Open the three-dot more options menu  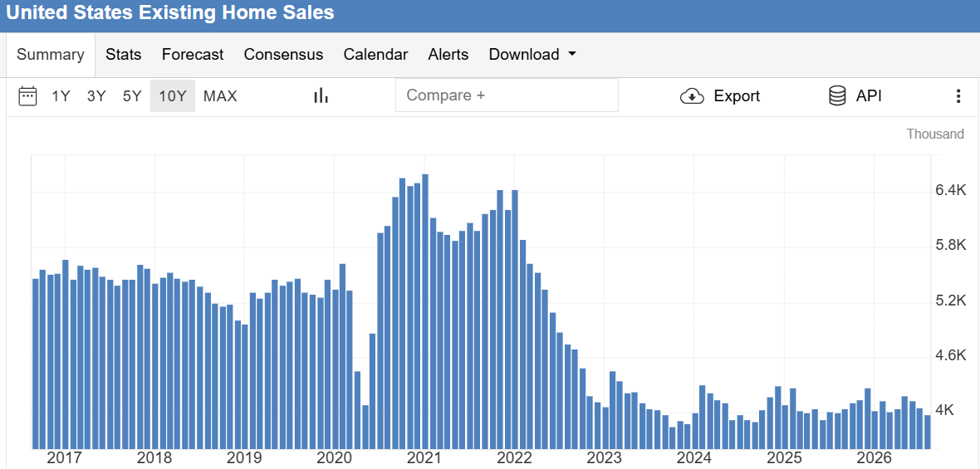click(x=958, y=96)
